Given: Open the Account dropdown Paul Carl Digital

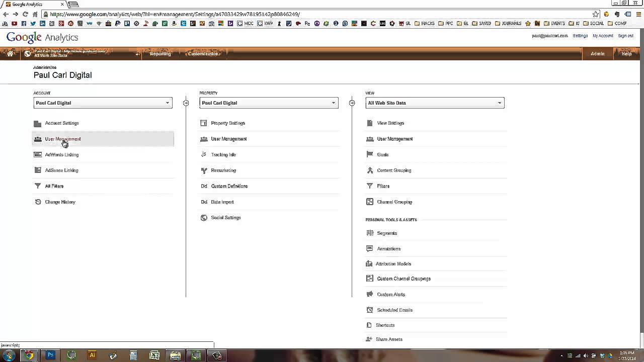Looking at the screenshot, I should pyautogui.click(x=103, y=103).
